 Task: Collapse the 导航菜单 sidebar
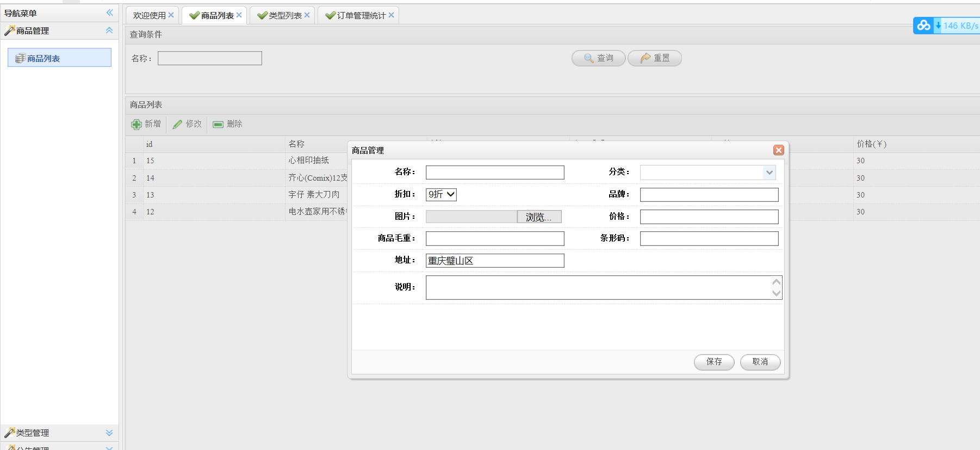click(x=109, y=13)
